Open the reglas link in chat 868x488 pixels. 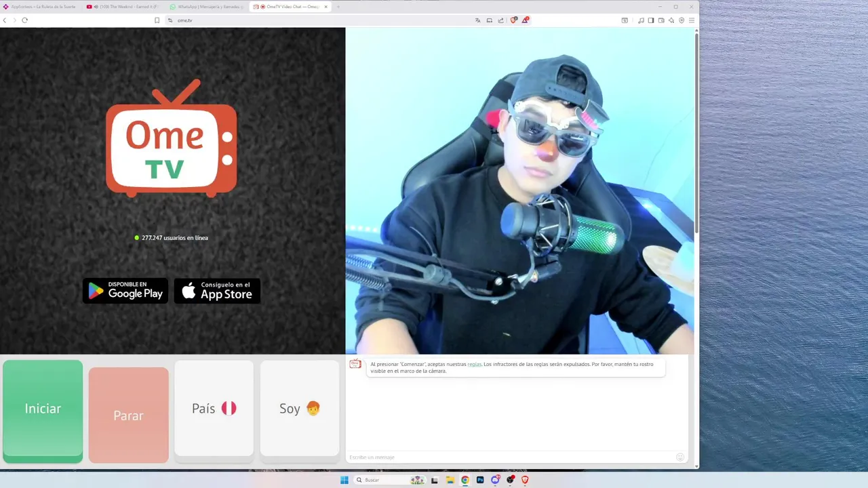(x=474, y=364)
